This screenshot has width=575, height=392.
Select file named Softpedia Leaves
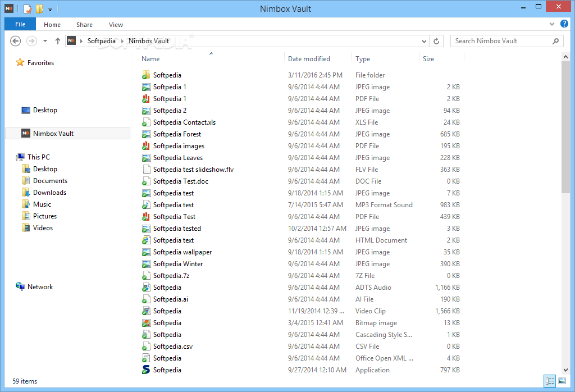(x=178, y=158)
